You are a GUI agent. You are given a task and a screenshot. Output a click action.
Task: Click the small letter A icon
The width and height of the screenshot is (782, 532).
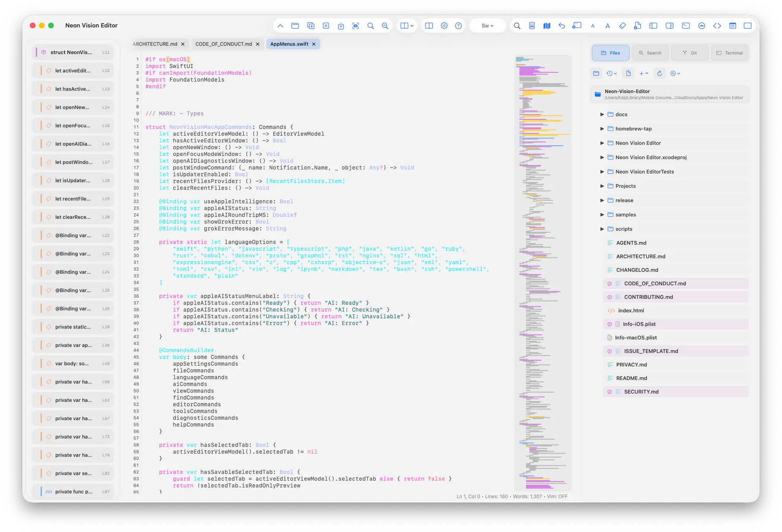[592, 26]
